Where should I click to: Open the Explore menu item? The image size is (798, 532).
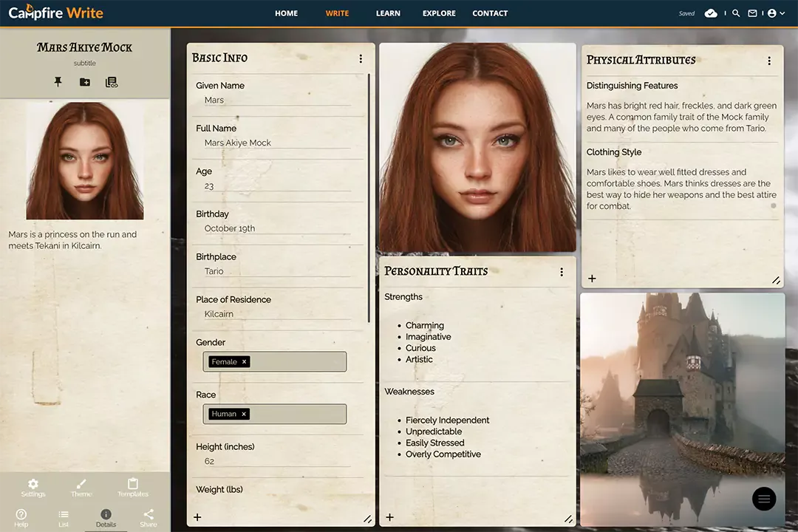tap(439, 13)
